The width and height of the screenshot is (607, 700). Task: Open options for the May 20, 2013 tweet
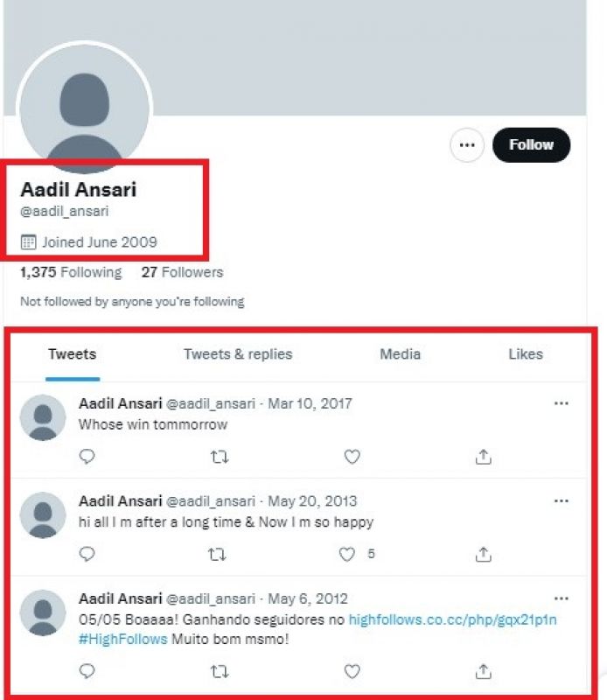pyautogui.click(x=561, y=499)
